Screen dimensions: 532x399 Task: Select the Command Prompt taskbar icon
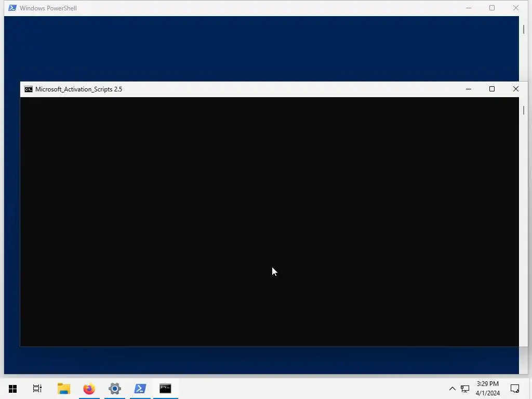tap(166, 389)
